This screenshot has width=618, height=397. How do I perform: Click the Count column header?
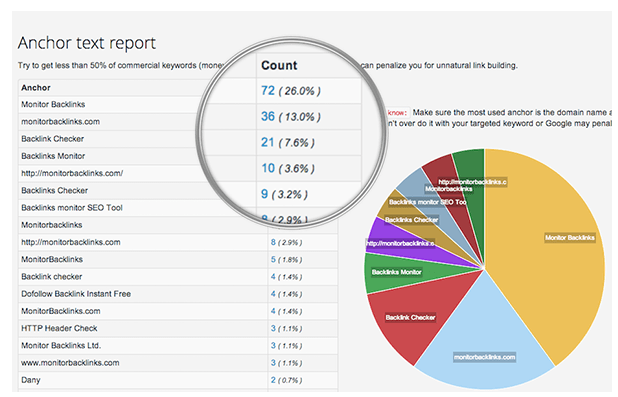[x=279, y=65]
